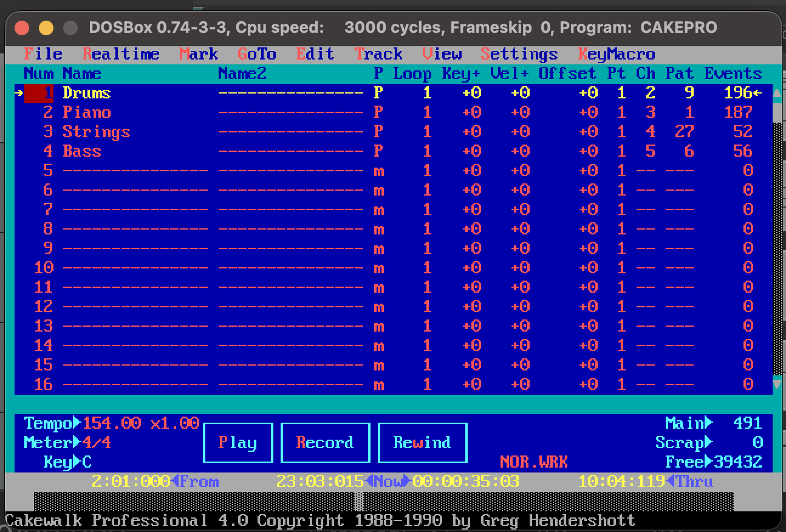Image resolution: width=786 pixels, height=532 pixels.
Task: Expand the KeyMacro menu
Action: pos(617,54)
